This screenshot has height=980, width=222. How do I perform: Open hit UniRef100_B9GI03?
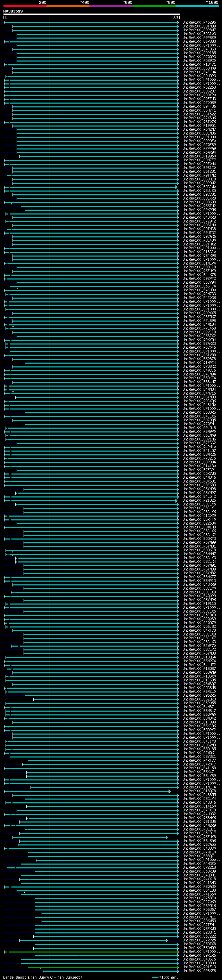[199, 34]
